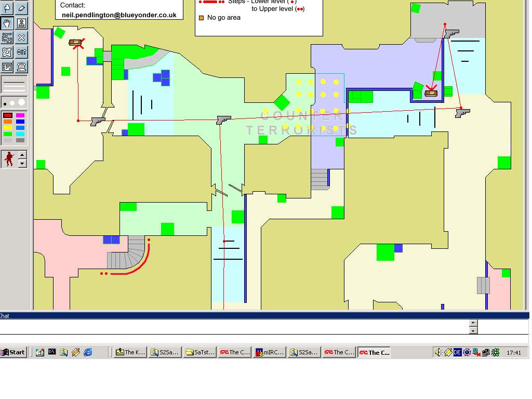Select the X delete tool
The width and height of the screenshot is (532, 399).
pyautogui.click(x=21, y=37)
